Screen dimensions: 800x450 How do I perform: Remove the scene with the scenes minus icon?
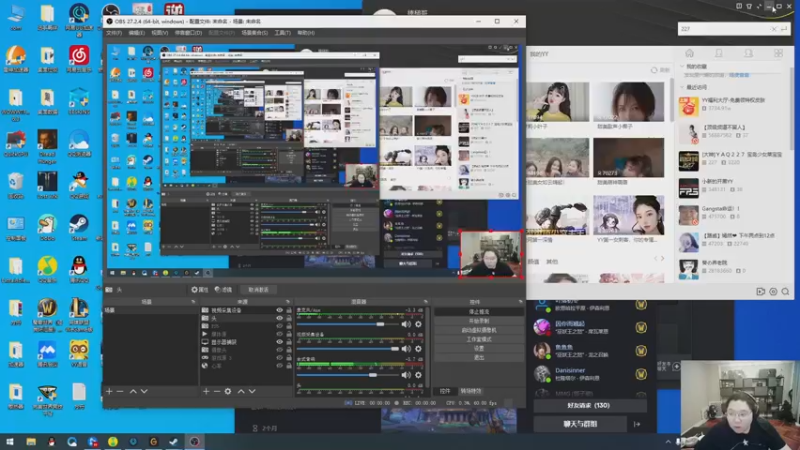click(120, 391)
